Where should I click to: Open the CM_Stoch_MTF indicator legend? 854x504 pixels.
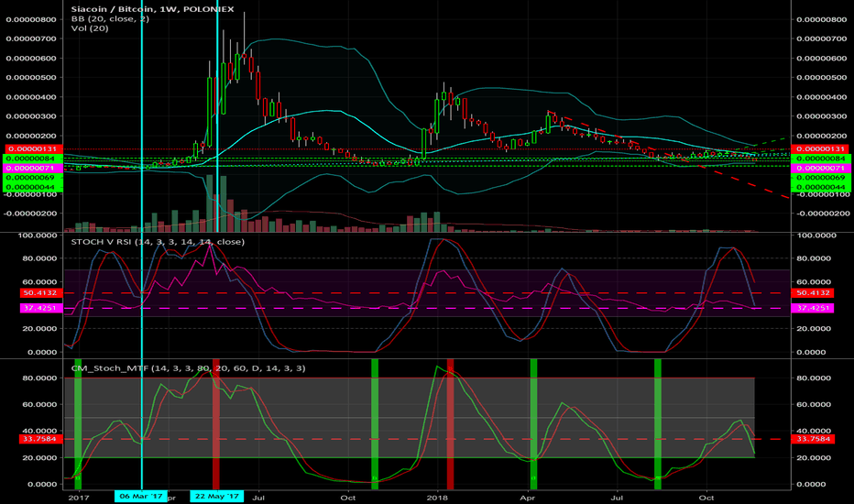(x=189, y=368)
